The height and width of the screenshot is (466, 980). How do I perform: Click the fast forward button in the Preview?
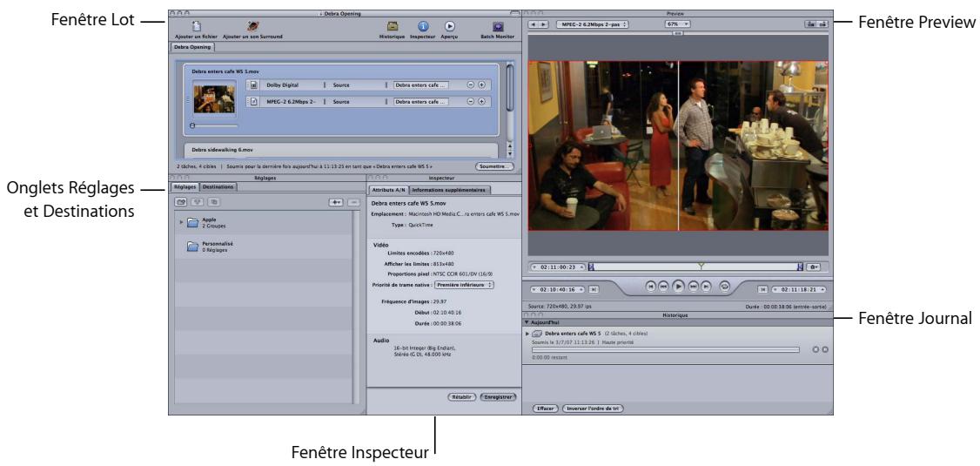point(693,285)
